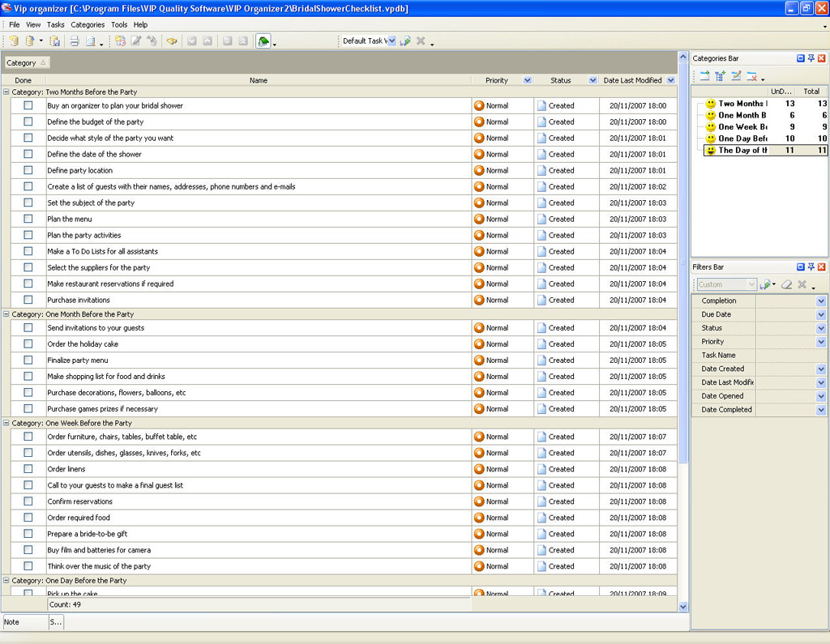Click the Delete category icon with red X

(752, 76)
